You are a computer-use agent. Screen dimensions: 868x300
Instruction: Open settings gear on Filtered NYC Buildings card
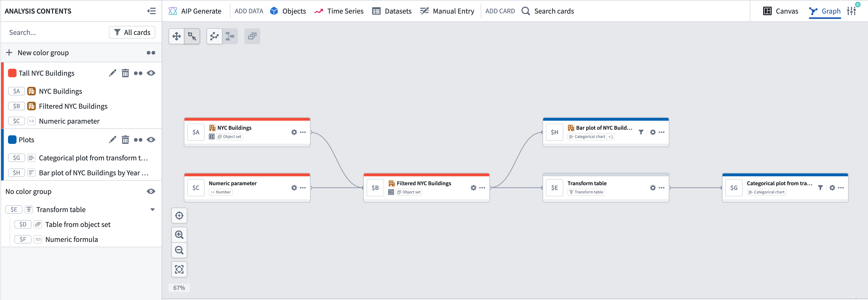[x=473, y=188]
